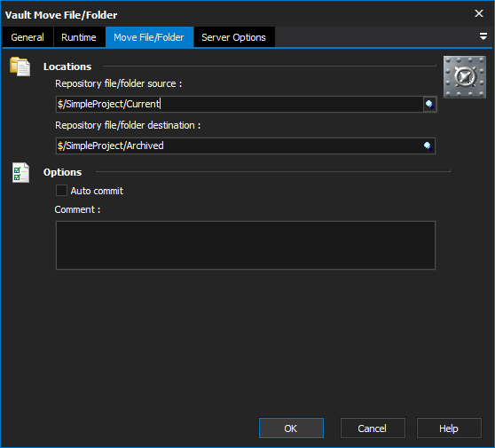Click the Options section heading
Viewport: 495px width, 448px height.
coord(62,172)
